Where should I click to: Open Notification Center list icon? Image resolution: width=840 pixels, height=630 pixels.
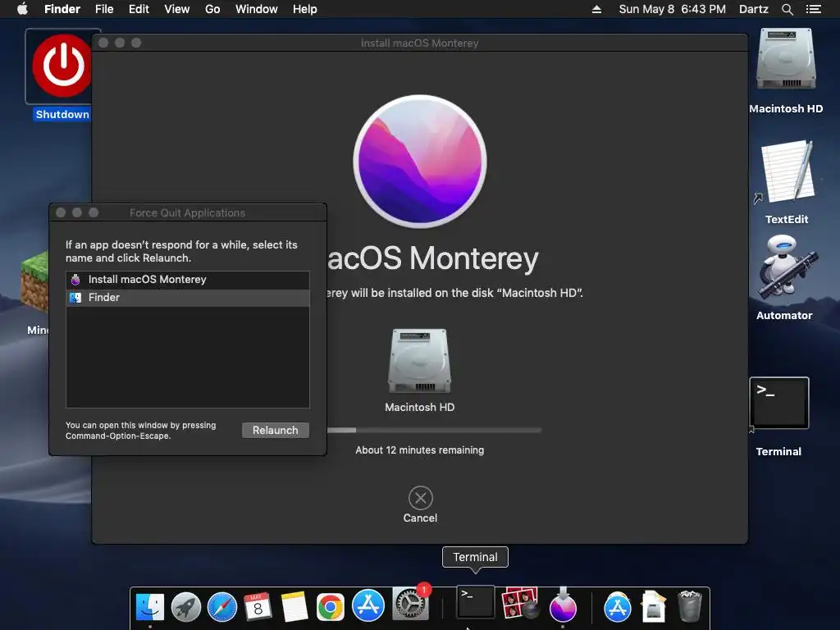(813, 9)
